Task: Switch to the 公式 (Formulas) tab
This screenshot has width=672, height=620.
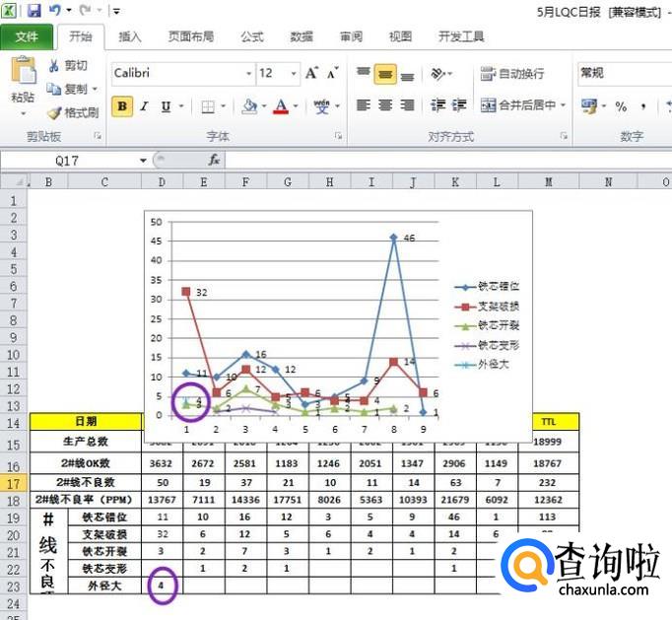Action: pyautogui.click(x=252, y=36)
